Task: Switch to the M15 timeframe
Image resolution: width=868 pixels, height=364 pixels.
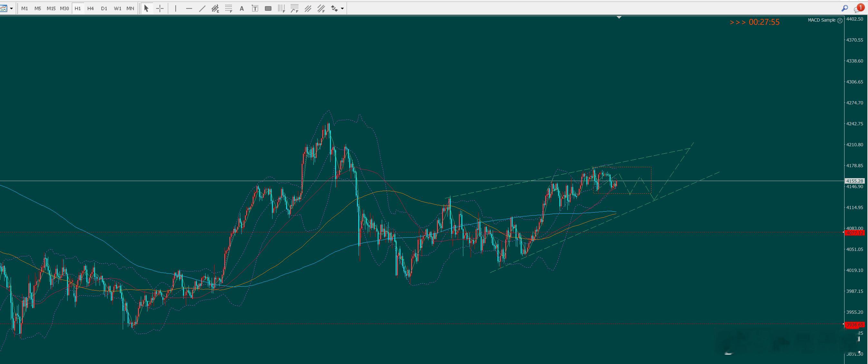Action: pos(51,8)
